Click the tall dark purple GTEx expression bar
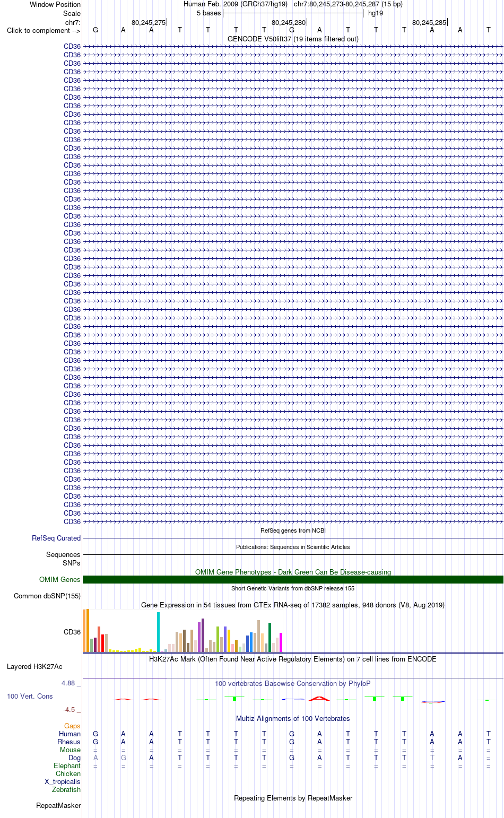 click(x=203, y=635)
